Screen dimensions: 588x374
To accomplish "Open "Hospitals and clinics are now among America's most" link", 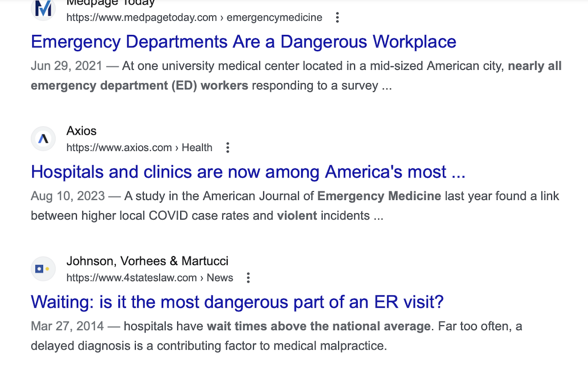I will [248, 172].
